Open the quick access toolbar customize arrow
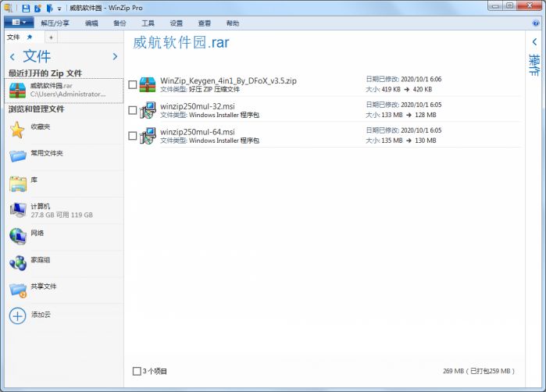546x392 pixels. coord(59,9)
